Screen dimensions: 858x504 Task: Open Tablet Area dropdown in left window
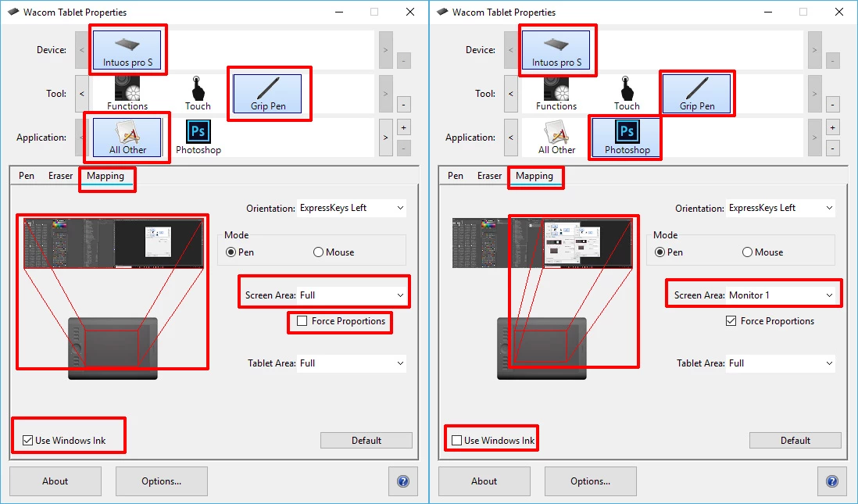(x=352, y=363)
